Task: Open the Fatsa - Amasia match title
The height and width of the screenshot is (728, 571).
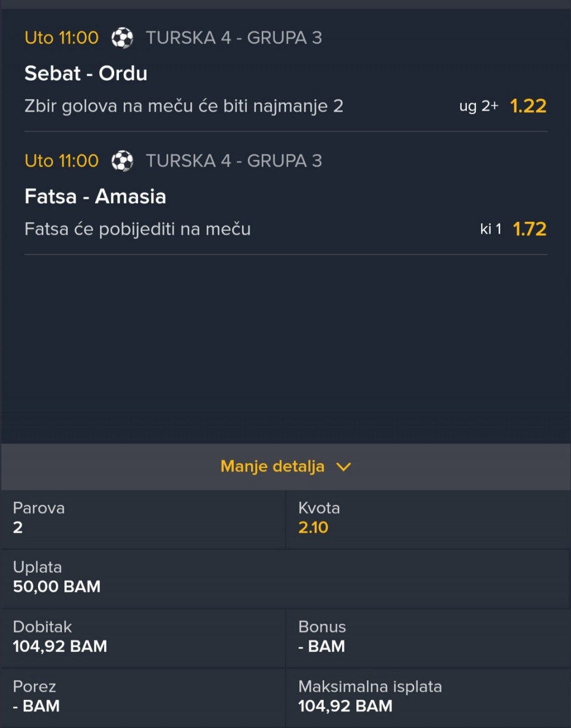Action: 95,196
